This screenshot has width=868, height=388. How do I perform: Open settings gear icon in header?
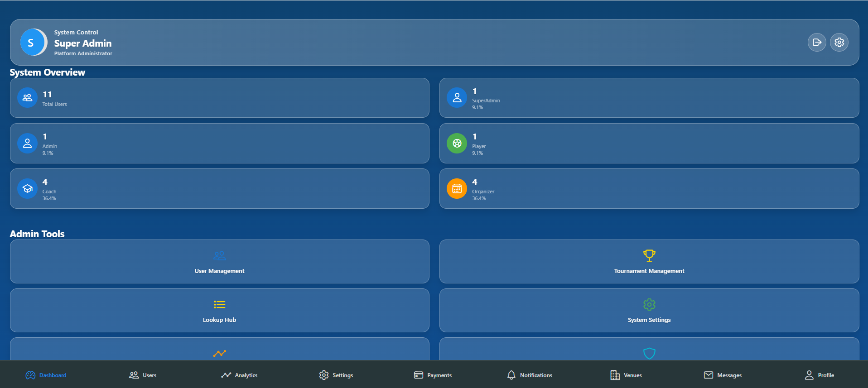click(x=839, y=43)
